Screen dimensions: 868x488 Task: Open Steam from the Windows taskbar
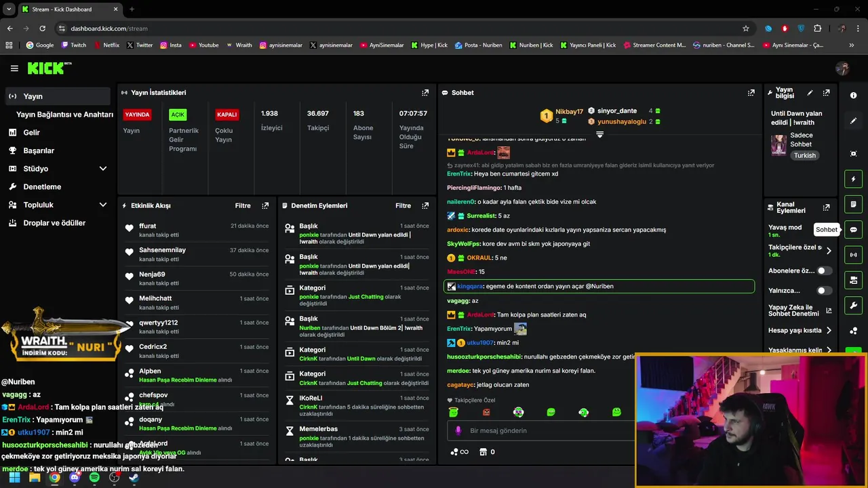point(134,478)
